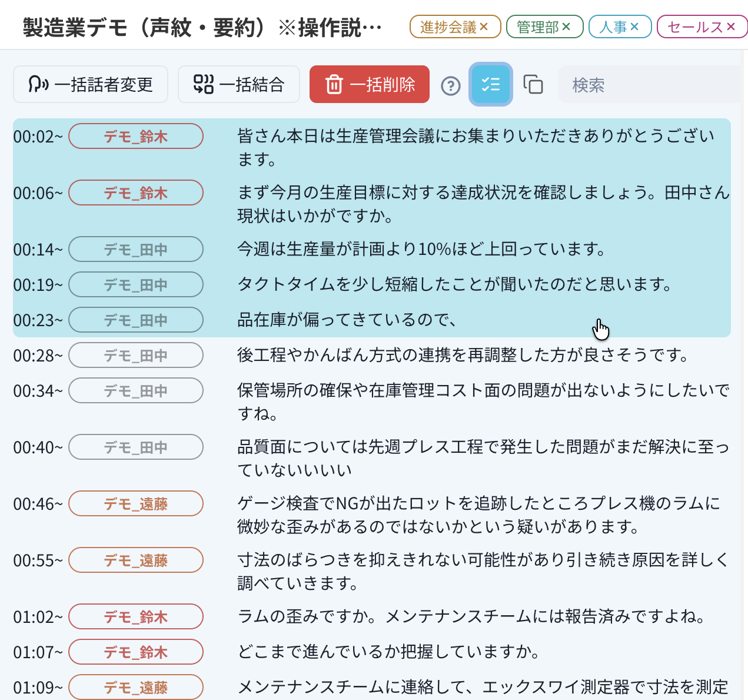
Task: Jump to the 00:28 timestamp
Action: point(38,356)
